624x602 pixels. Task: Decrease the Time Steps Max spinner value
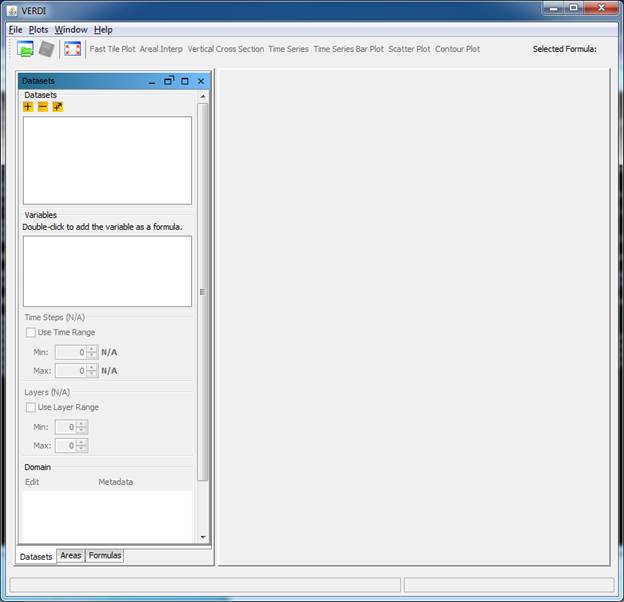pos(92,374)
